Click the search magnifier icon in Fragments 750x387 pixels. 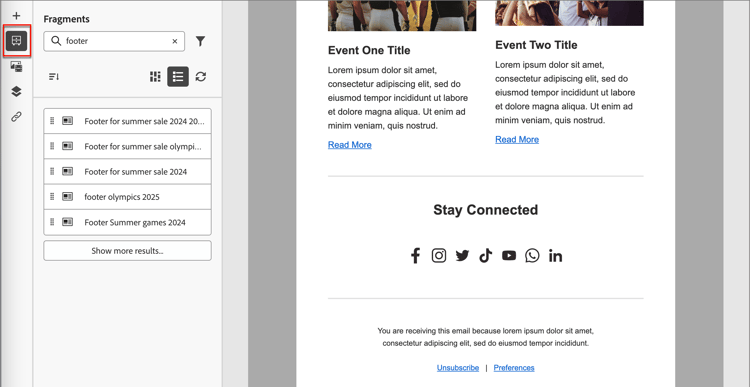click(x=56, y=41)
